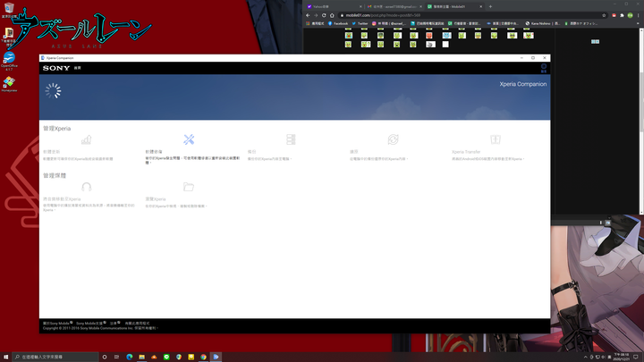Switch to the Yahoo tab in Chrome
Image resolution: width=644 pixels, height=362 pixels.
(333, 6)
